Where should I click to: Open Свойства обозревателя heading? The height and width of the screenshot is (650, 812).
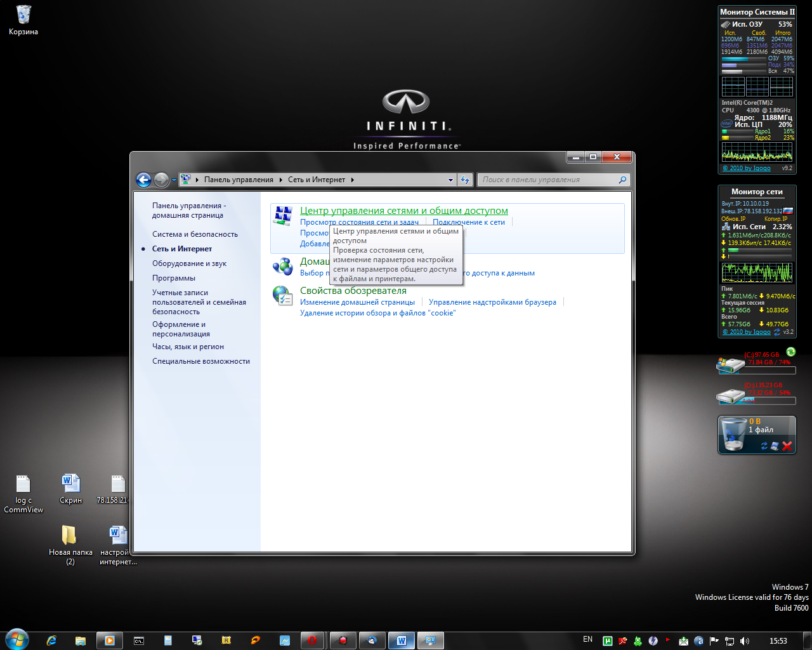[353, 291]
